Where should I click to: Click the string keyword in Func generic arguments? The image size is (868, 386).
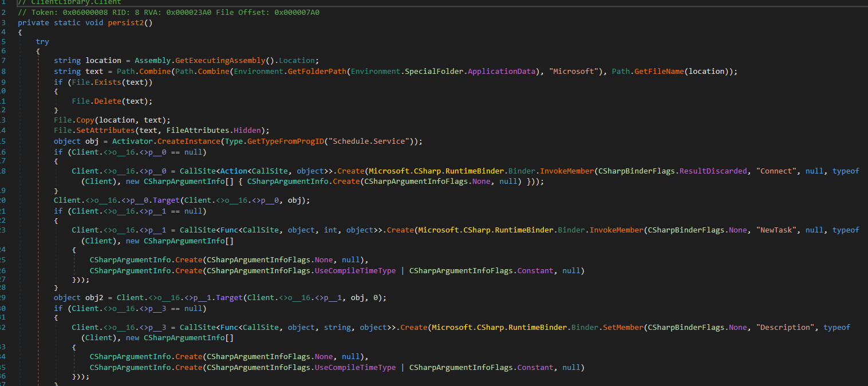click(337, 327)
